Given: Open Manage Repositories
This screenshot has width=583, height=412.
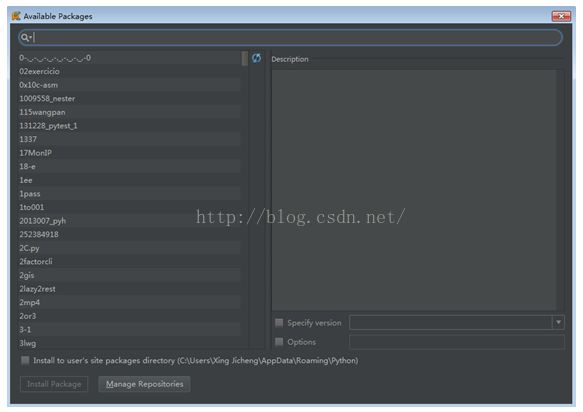Looking at the screenshot, I should [144, 384].
